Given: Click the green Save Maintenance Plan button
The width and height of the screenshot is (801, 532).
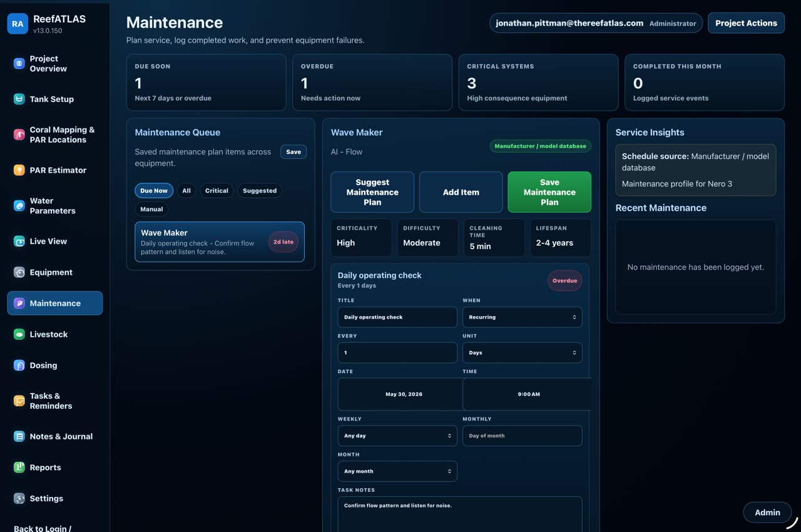Looking at the screenshot, I should pyautogui.click(x=549, y=192).
